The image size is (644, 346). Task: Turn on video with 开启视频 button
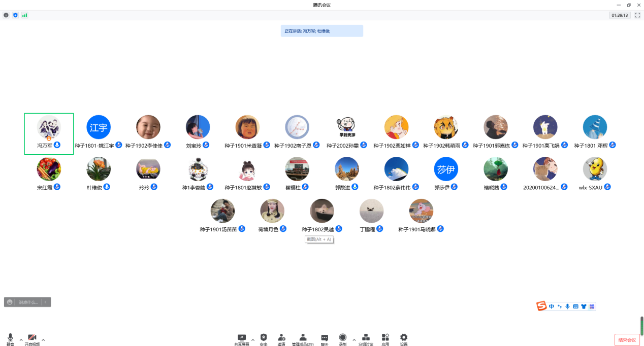point(32,339)
